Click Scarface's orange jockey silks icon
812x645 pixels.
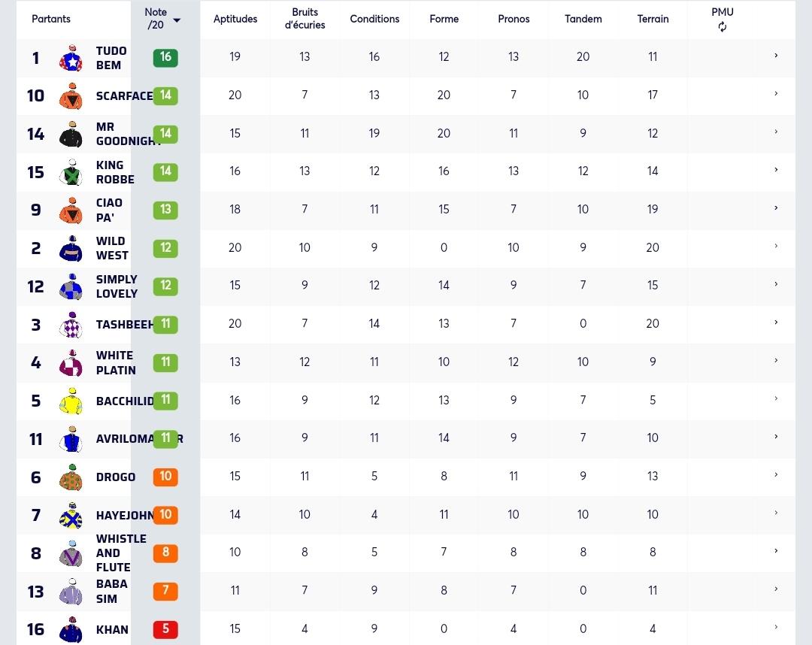coord(71,95)
